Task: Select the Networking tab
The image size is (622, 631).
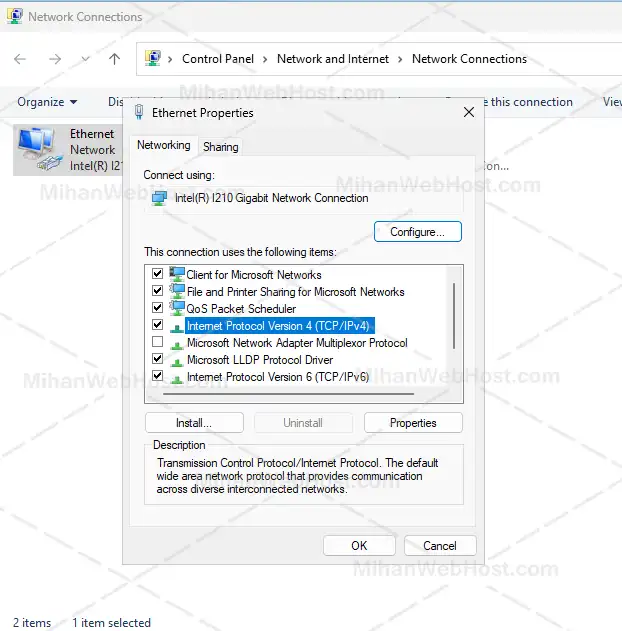Action: click(163, 146)
